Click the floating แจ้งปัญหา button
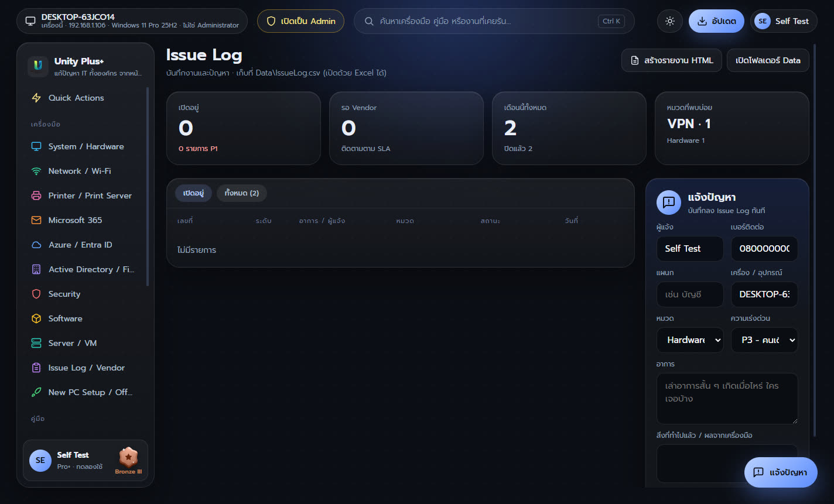 (x=781, y=472)
